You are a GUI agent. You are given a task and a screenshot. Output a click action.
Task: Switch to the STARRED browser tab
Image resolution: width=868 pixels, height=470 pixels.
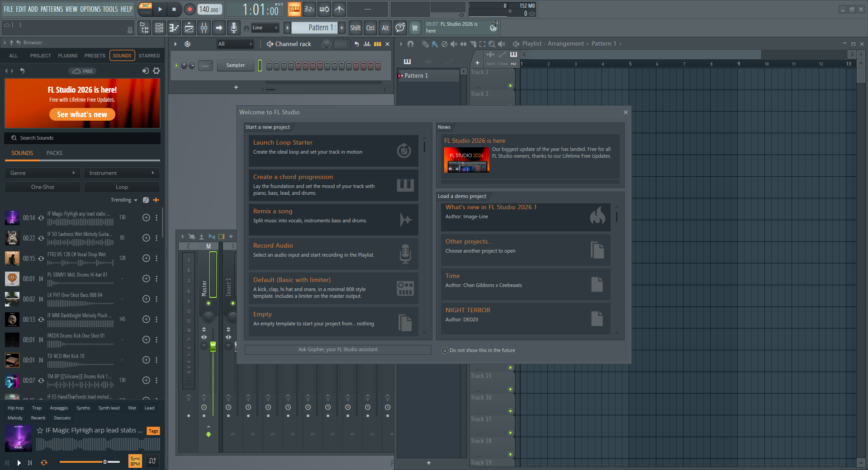[x=149, y=56]
